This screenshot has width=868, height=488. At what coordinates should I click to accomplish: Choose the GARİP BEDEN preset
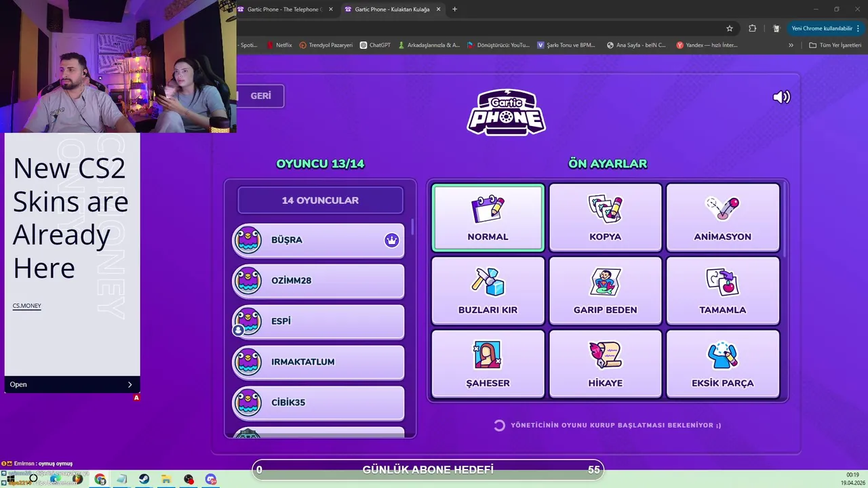(x=605, y=291)
